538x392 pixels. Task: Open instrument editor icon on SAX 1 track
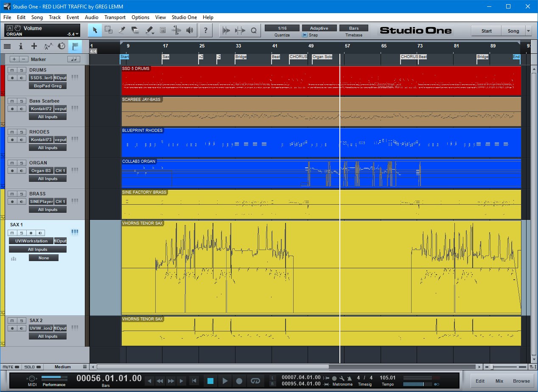(75, 232)
